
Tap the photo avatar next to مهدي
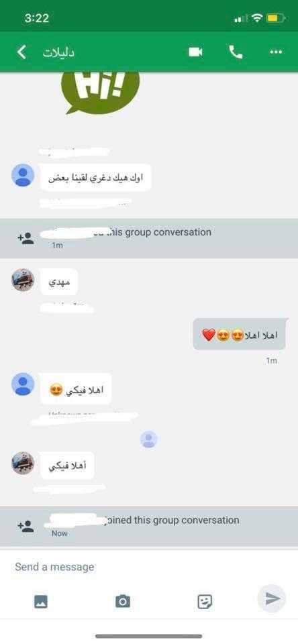pos(23,280)
